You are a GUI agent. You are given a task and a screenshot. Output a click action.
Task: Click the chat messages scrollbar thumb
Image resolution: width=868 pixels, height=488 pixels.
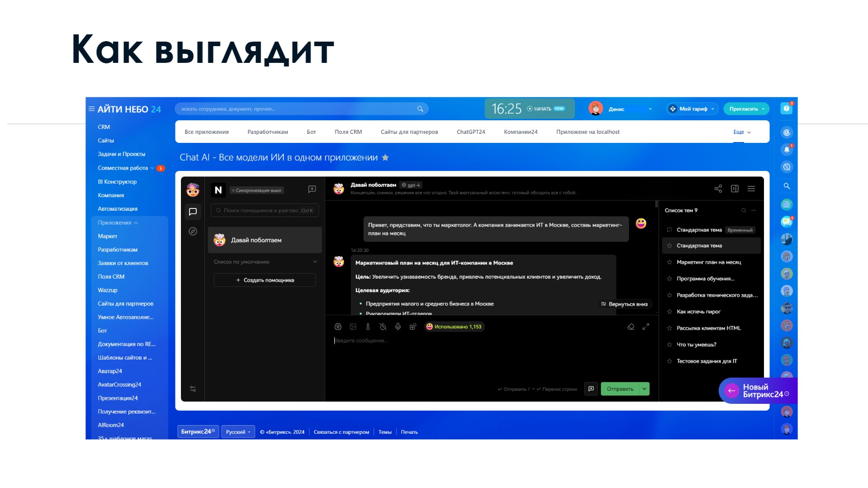coord(657,204)
